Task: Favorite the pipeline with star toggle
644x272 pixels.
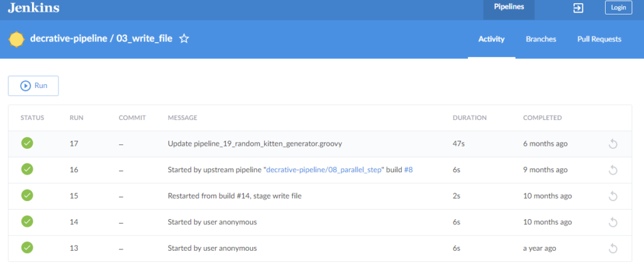Action: coord(184,39)
